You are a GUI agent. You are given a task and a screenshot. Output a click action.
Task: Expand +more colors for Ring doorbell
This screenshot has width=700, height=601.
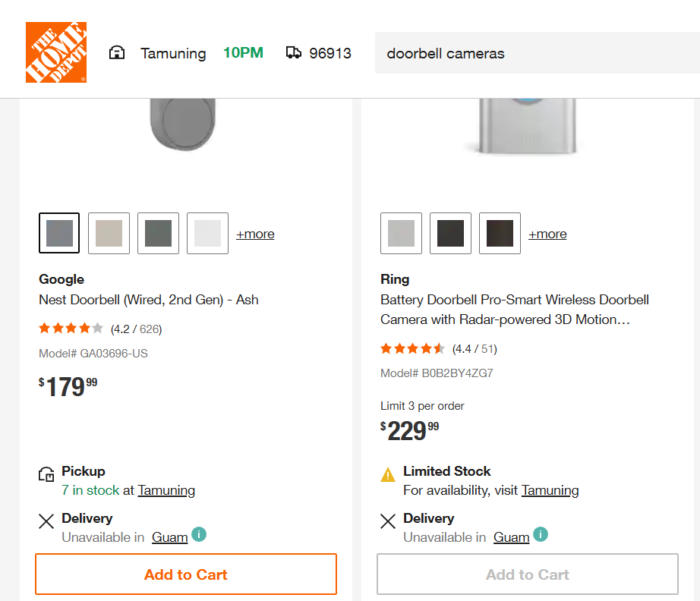click(x=547, y=234)
